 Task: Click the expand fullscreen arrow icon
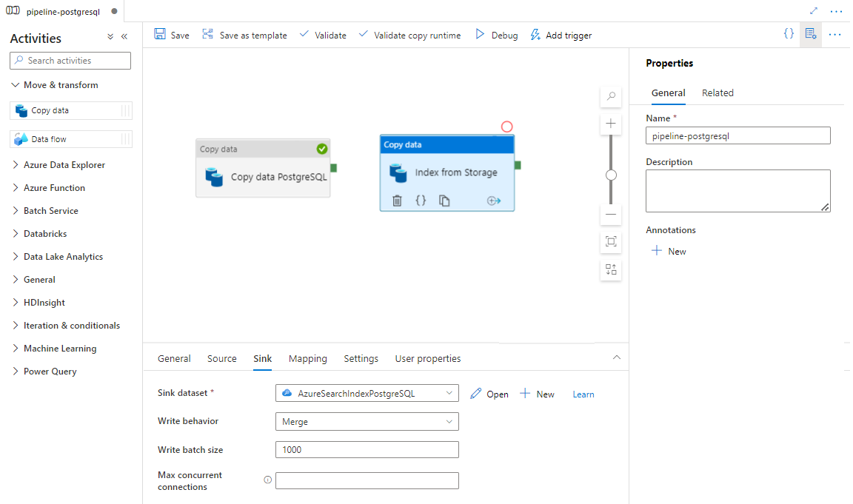[x=813, y=11]
